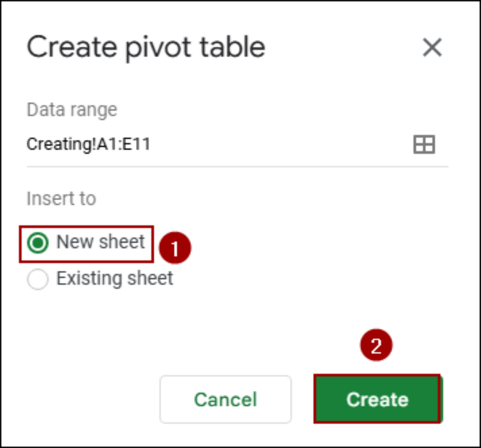
Task: Cancel the pivot table creation
Action: pyautogui.click(x=225, y=399)
